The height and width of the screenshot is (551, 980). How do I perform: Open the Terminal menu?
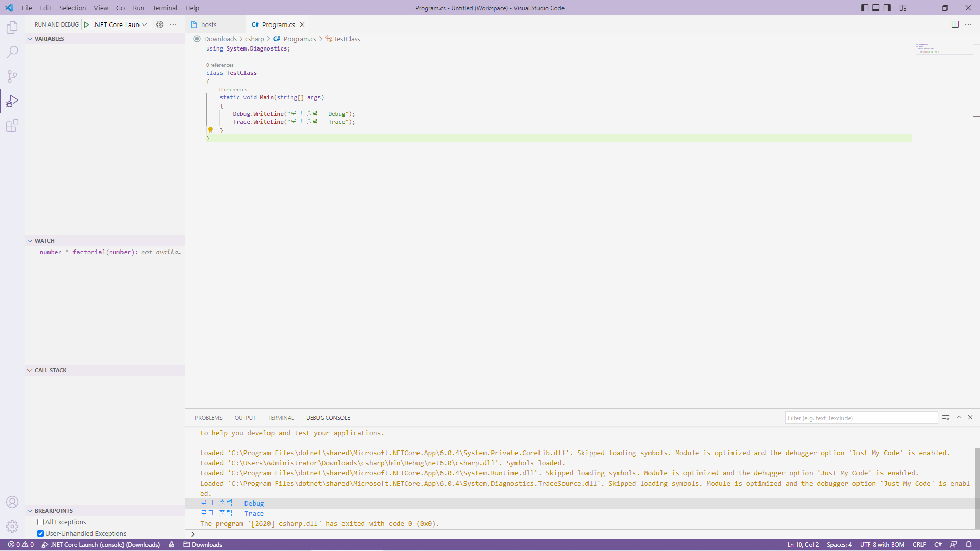point(164,8)
